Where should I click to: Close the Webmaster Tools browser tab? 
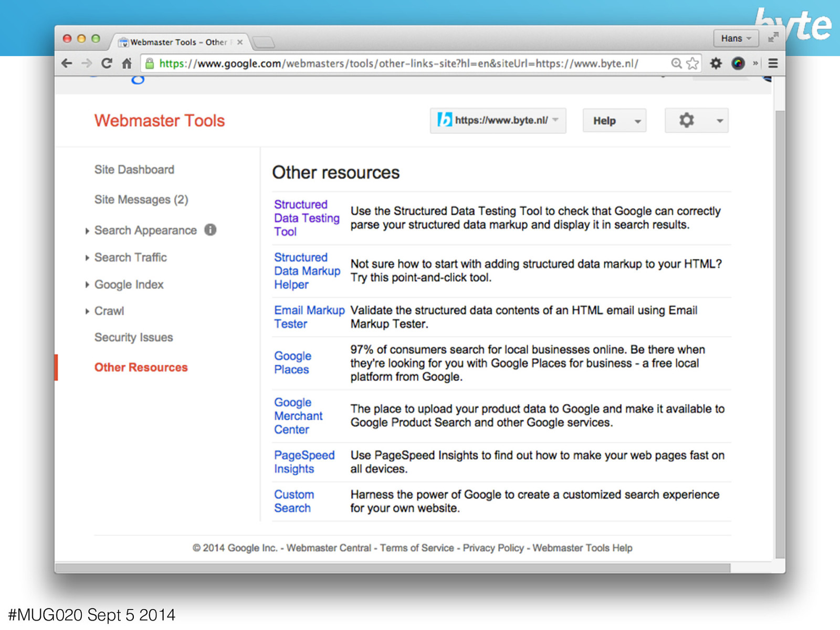pyautogui.click(x=240, y=42)
